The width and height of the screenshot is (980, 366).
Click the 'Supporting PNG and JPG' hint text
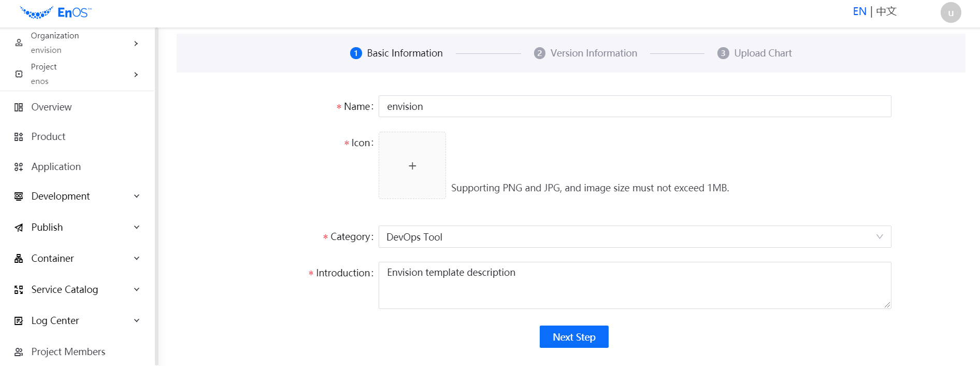point(590,188)
